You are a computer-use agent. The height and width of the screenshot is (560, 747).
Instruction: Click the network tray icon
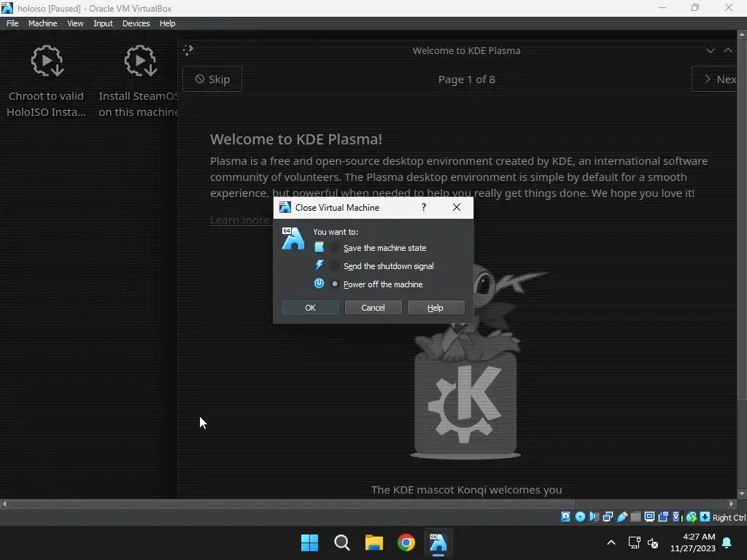(634, 542)
